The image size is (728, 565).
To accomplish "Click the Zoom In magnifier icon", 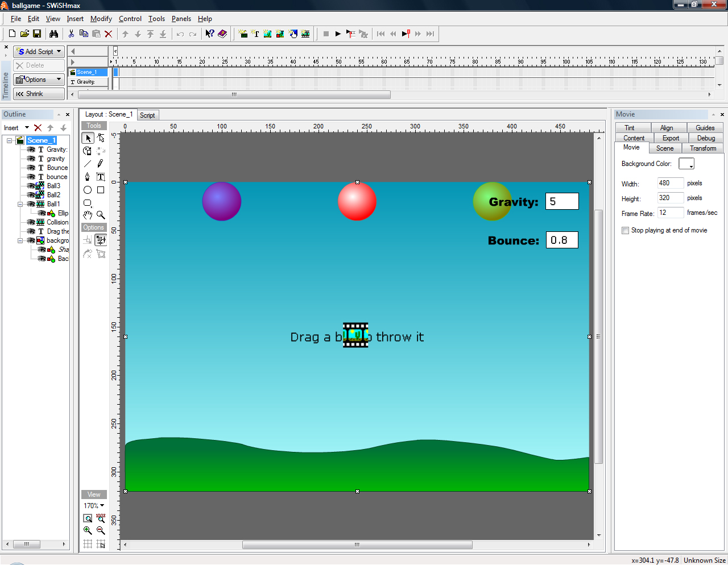I will click(x=88, y=530).
